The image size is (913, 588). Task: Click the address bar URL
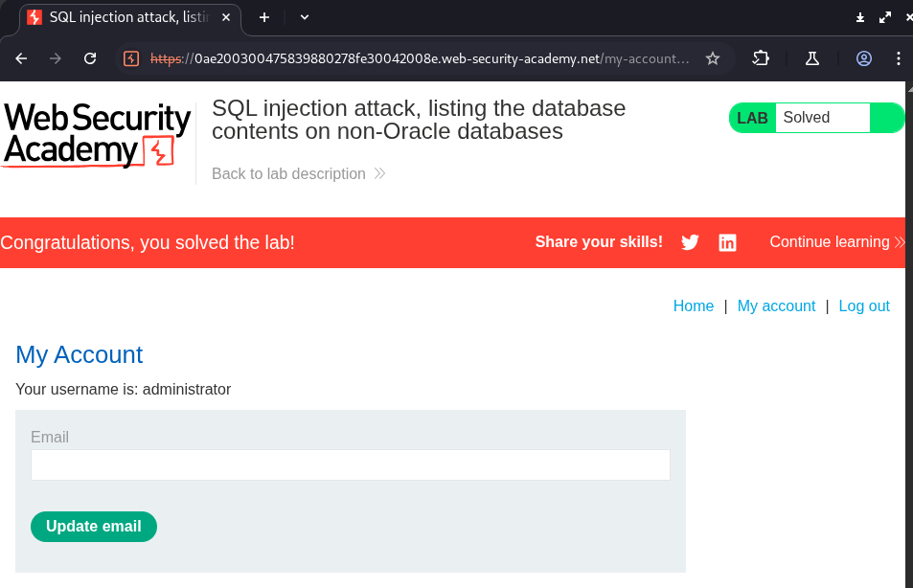pyautogui.click(x=420, y=58)
